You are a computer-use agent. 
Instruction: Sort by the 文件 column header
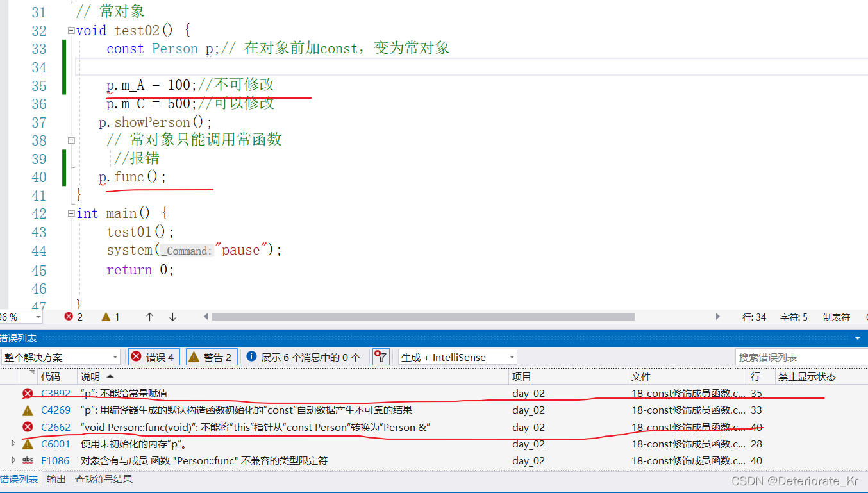coord(688,376)
